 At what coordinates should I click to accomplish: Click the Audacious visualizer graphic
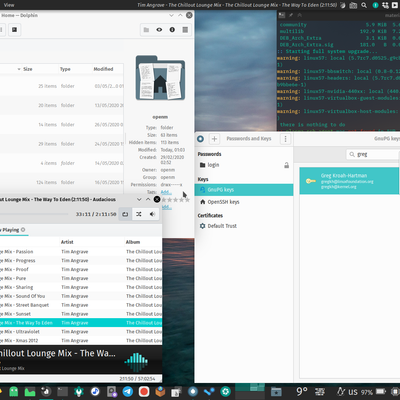point(136,362)
